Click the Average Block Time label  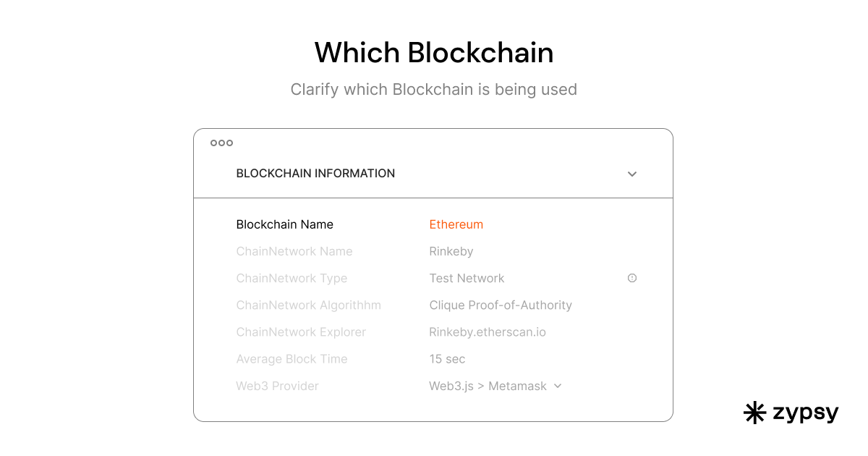292,359
